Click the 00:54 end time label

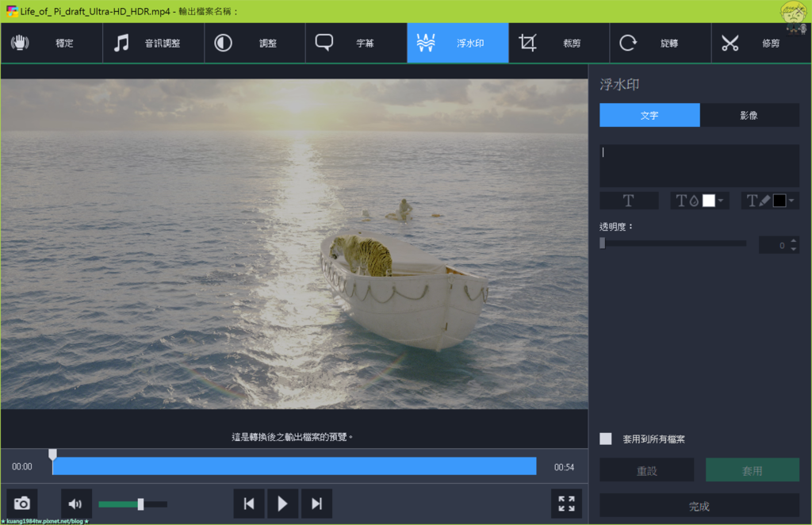point(564,467)
